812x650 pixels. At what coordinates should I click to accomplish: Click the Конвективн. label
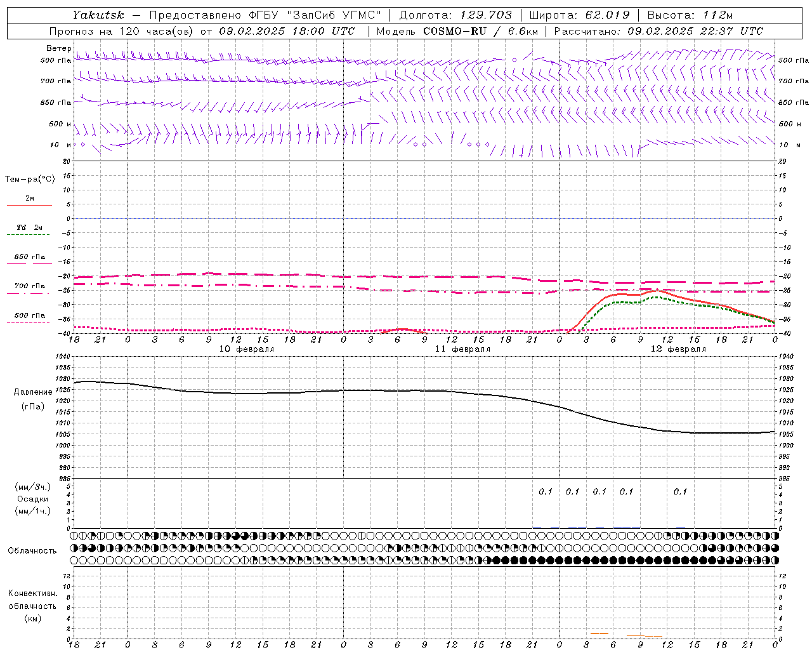point(32,594)
